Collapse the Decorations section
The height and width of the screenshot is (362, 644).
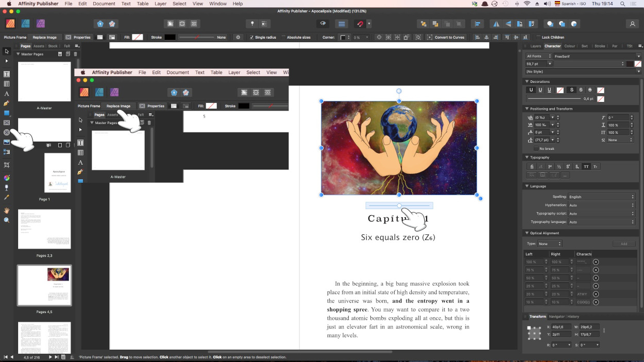tap(527, 81)
